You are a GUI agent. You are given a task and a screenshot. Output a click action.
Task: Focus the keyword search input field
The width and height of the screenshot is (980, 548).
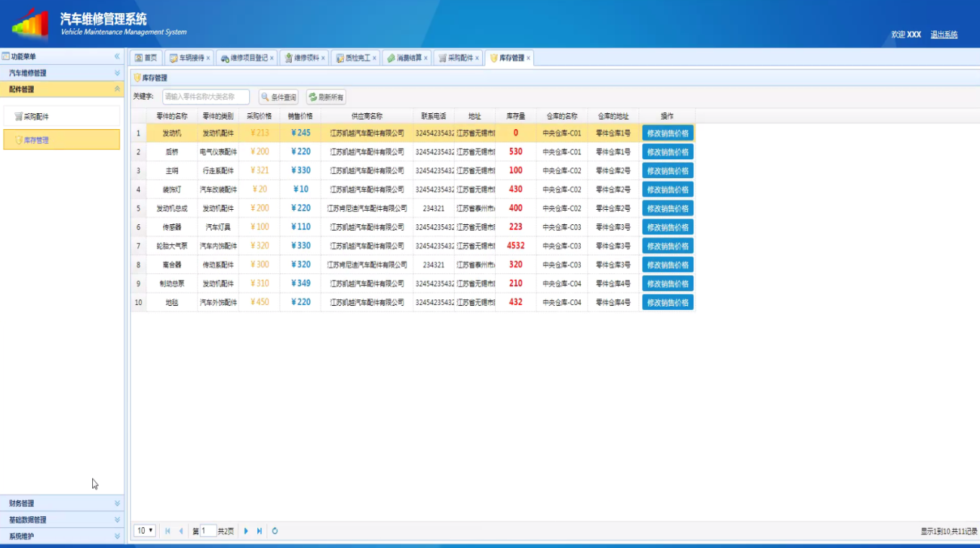pos(206,97)
